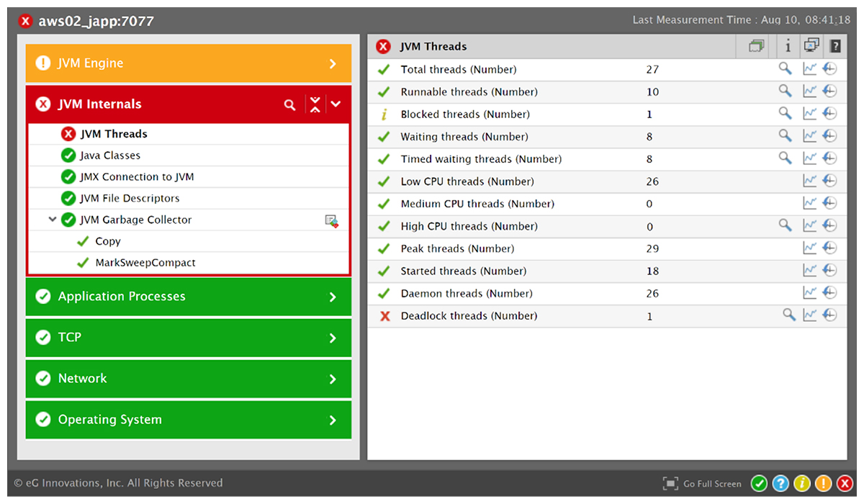The image size is (864, 504).
Task: Click magnifier for Deadlock threads row
Action: pyautogui.click(x=789, y=315)
